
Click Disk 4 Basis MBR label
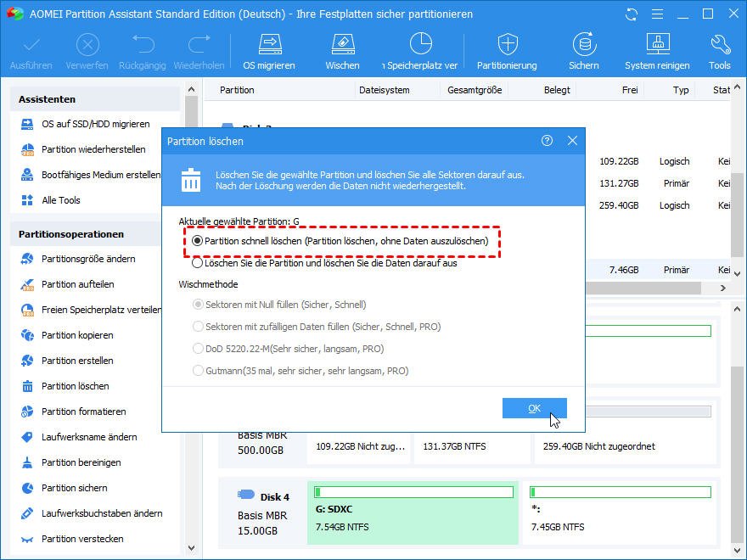(262, 514)
